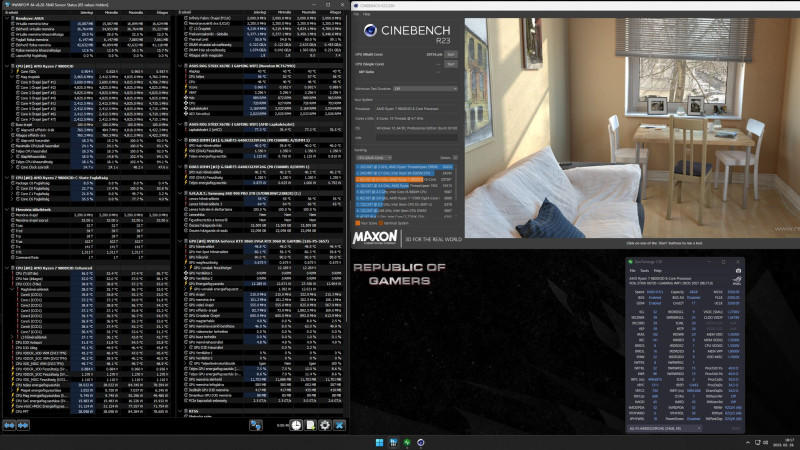This screenshot has height=450, width=800.
Task: Collapse the CPU Enhanced sensor group
Action: tap(7, 268)
